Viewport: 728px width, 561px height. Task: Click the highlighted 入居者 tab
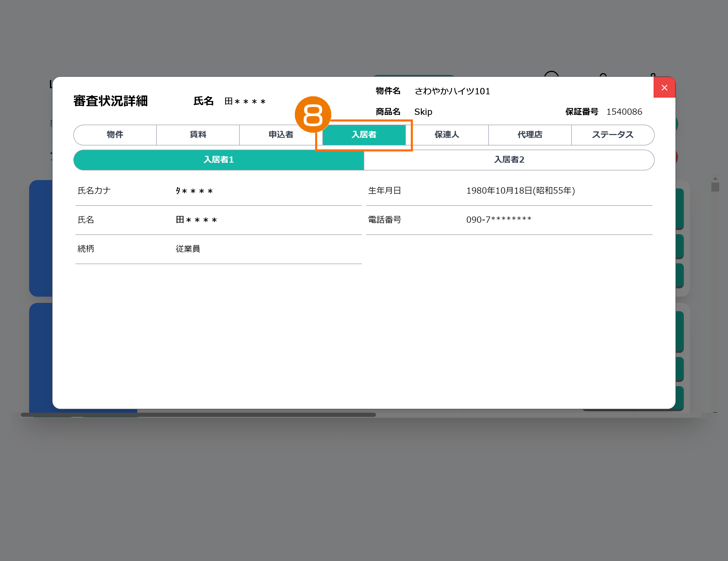pyautogui.click(x=364, y=135)
